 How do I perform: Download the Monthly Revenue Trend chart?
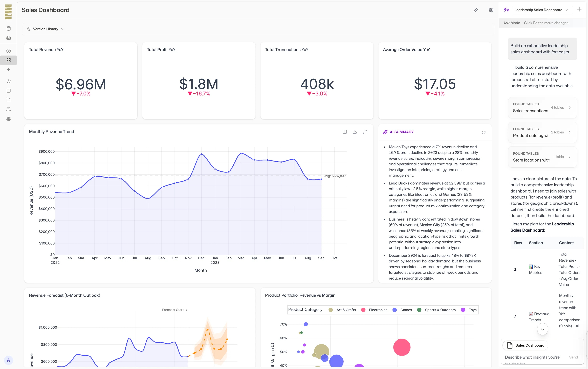355,132
